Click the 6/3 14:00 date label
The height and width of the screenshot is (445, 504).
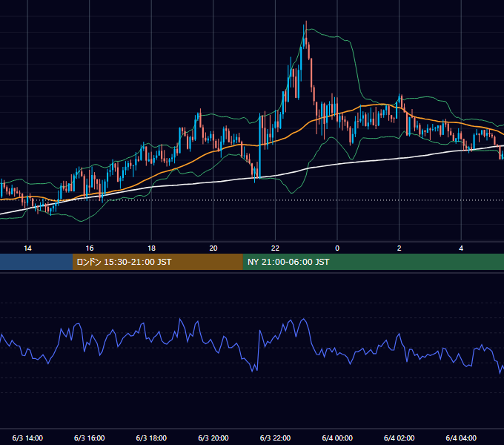pyautogui.click(x=27, y=438)
